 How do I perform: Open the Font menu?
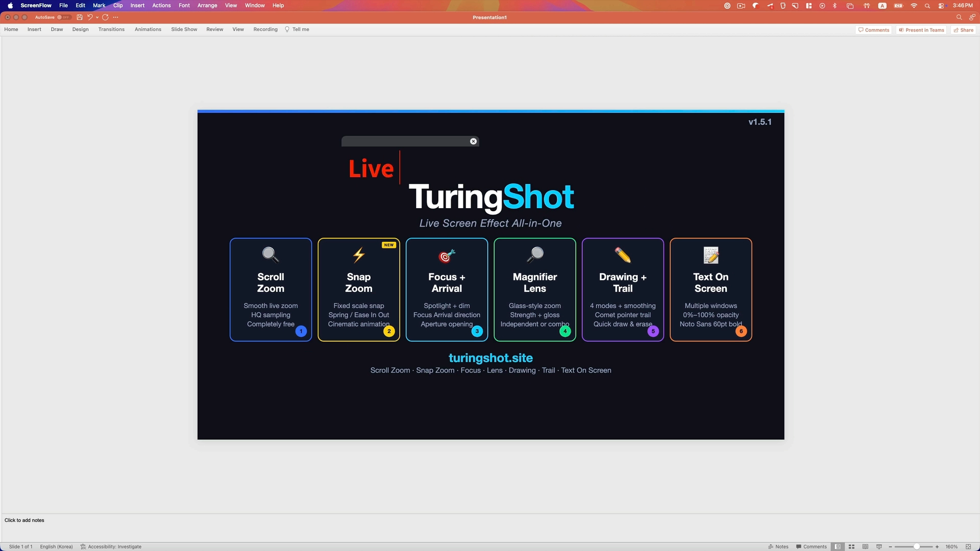(184, 6)
